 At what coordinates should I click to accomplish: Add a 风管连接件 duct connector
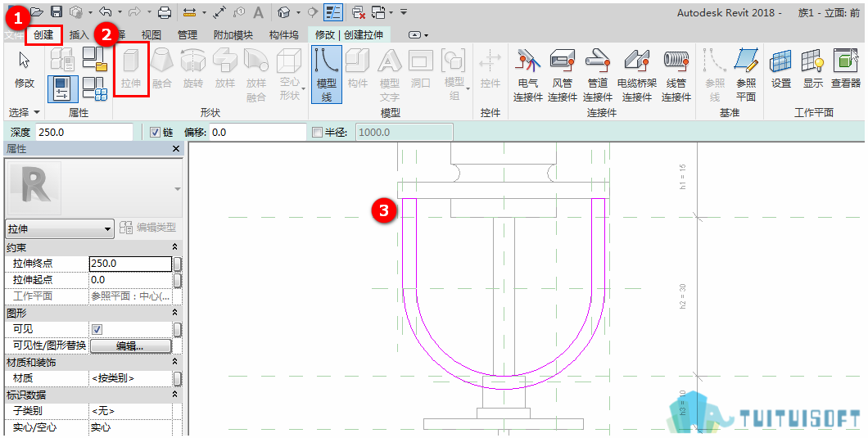563,75
